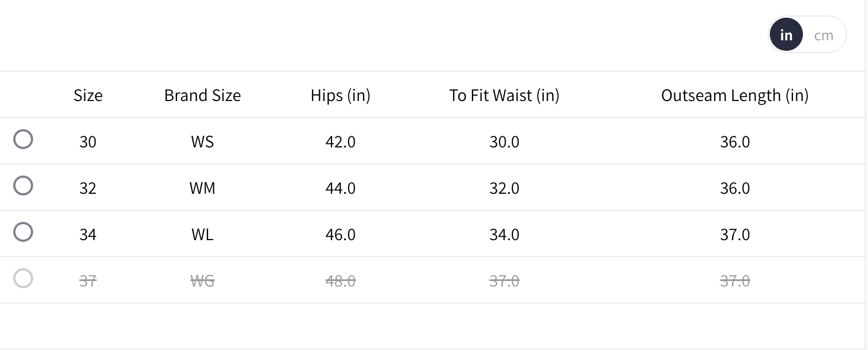Switch units to inches

pos(786,35)
